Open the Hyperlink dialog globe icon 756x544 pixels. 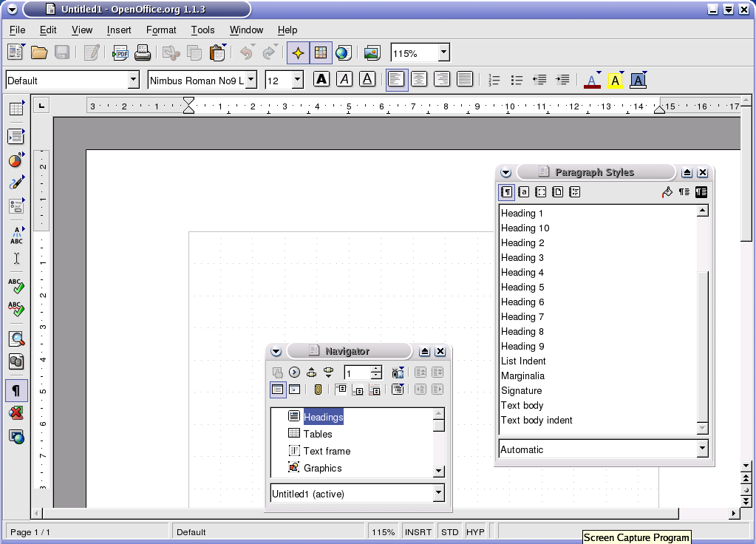tap(344, 52)
